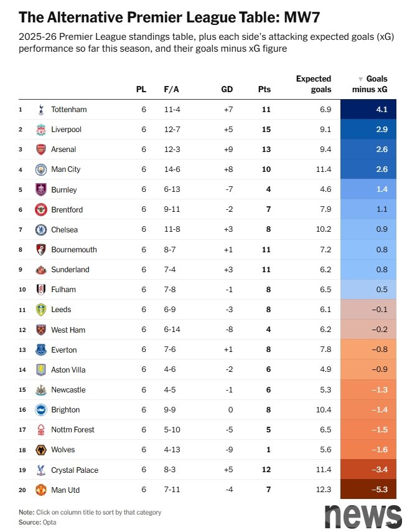
Task: Click the Newcastle club crest icon
Action: click(41, 390)
